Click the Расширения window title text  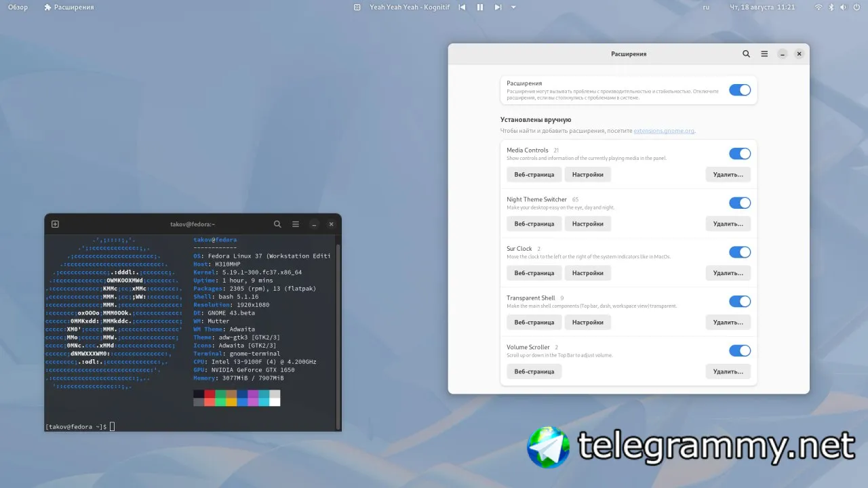point(629,54)
